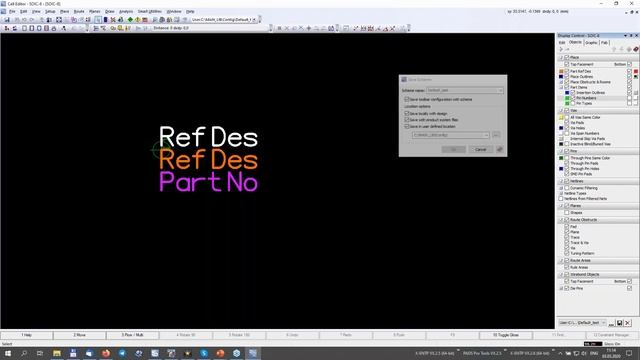This screenshot has height=360, width=640.
Task: Toggle Via Pads checkbox
Action: point(567,122)
